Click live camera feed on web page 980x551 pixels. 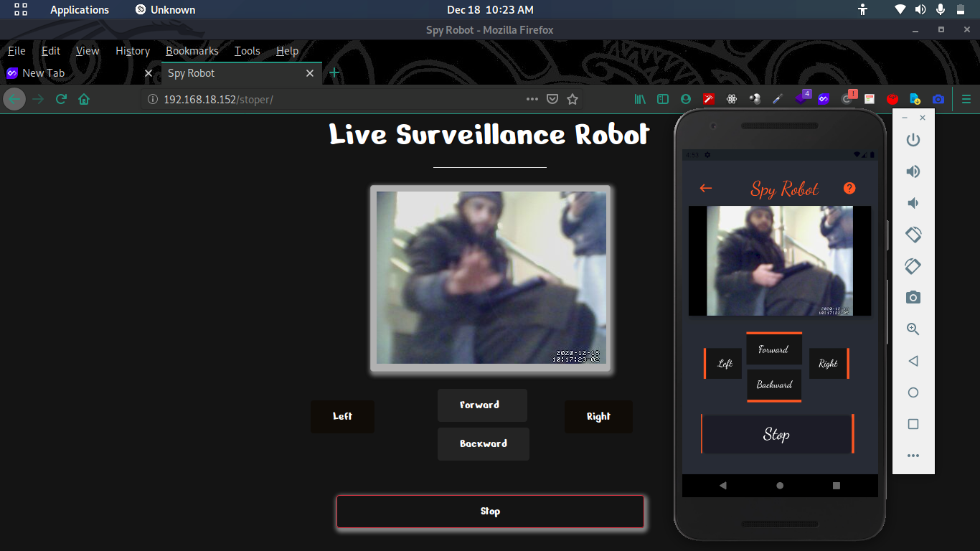(491, 278)
